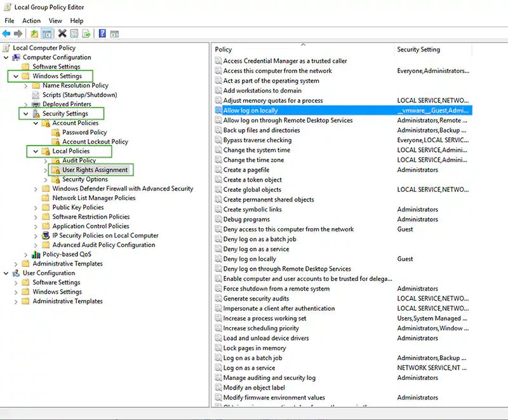Screen dimensions: 508x420
Task: Collapse the Security Settings node arrow
Action: click(26, 114)
